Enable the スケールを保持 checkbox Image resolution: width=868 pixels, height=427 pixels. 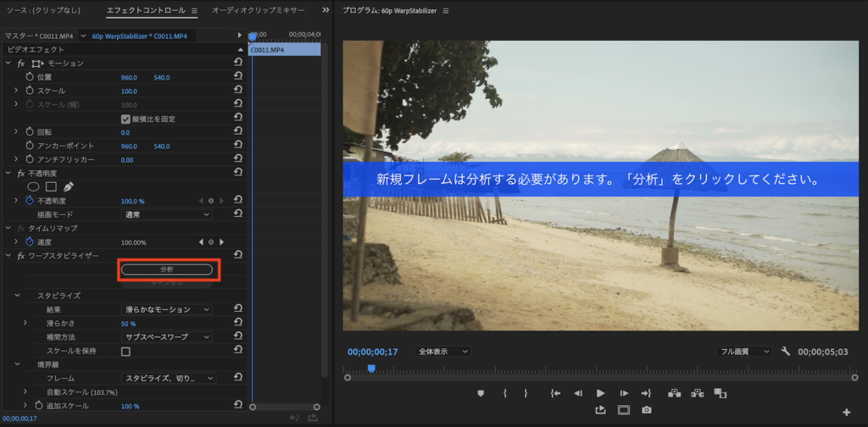click(125, 351)
